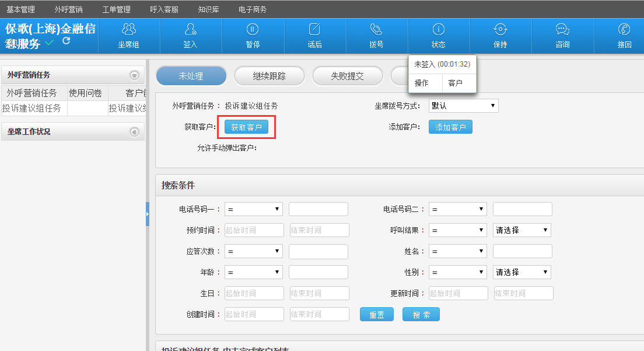Collapse the 外呼营销任务 panel
The height and width of the screenshot is (351, 644).
pyautogui.click(x=134, y=75)
